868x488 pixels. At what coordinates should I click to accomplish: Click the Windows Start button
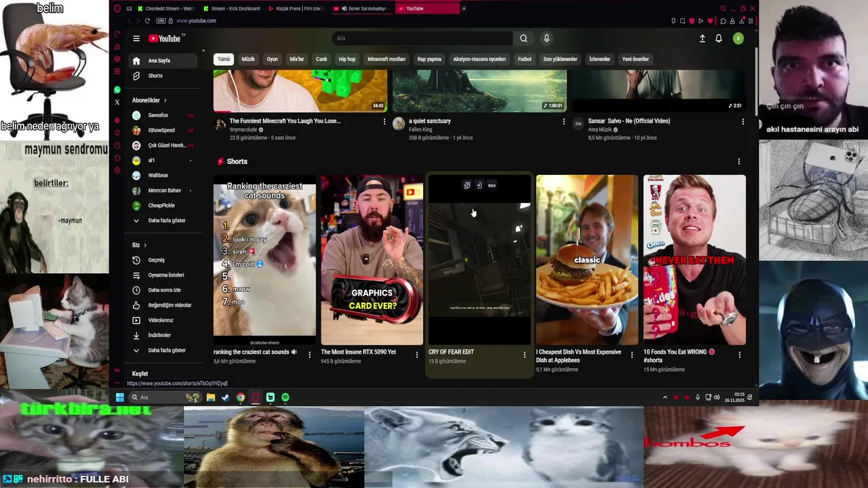[120, 397]
